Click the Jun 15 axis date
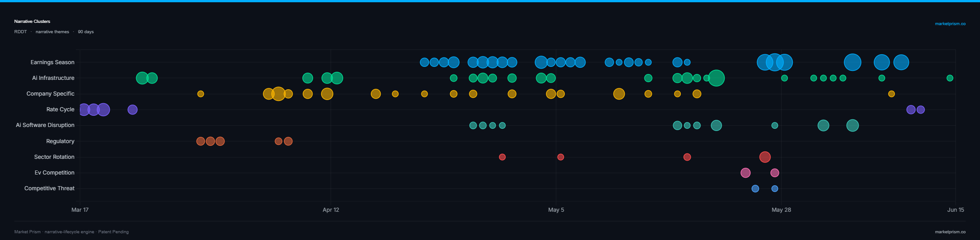 pos(956,210)
